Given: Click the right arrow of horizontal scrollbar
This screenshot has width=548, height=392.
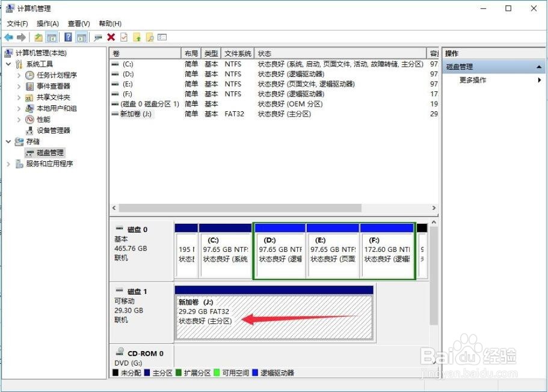Looking at the screenshot, I should click(434, 208).
